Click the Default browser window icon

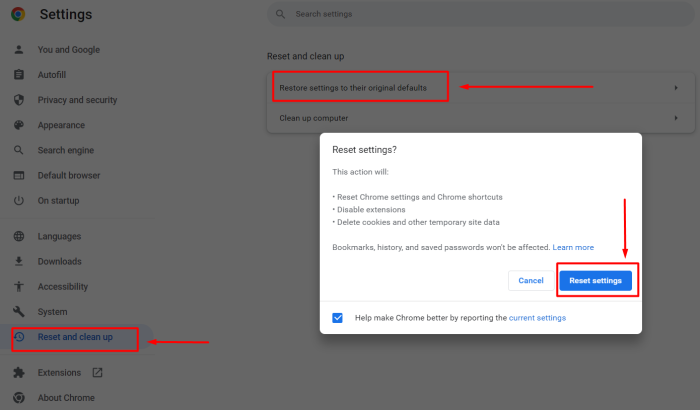19,176
